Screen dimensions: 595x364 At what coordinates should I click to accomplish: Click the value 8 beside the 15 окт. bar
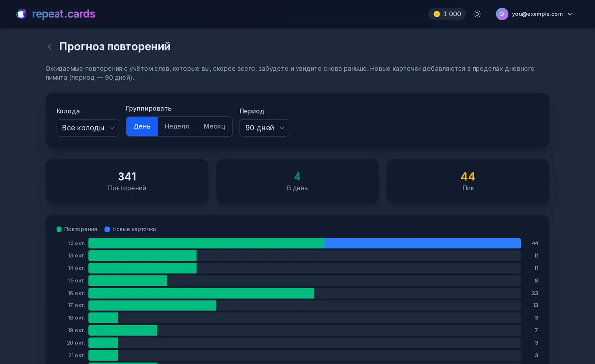tap(536, 281)
